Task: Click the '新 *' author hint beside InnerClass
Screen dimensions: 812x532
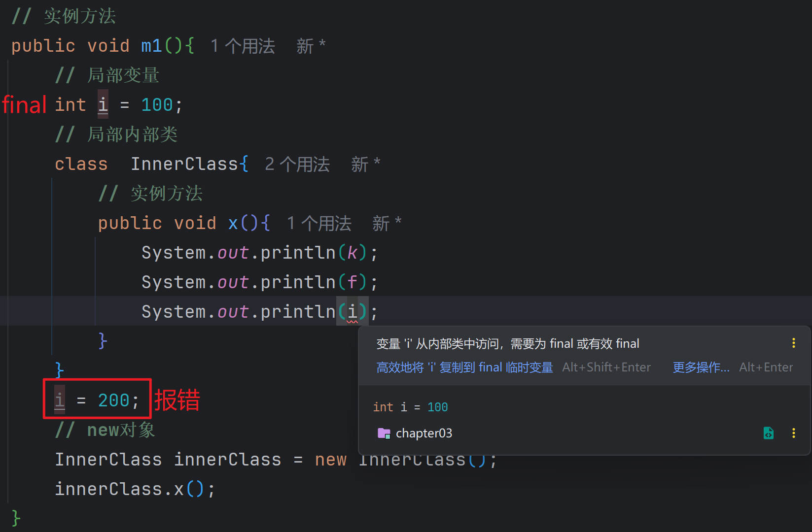Action: (x=365, y=165)
